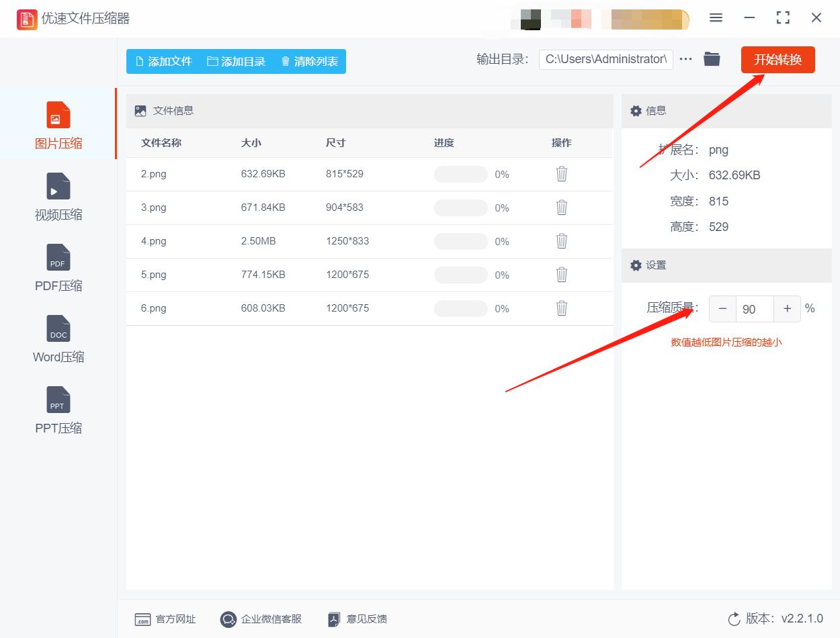Open the folder browser for output directory
The width and height of the screenshot is (840, 638).
(712, 58)
